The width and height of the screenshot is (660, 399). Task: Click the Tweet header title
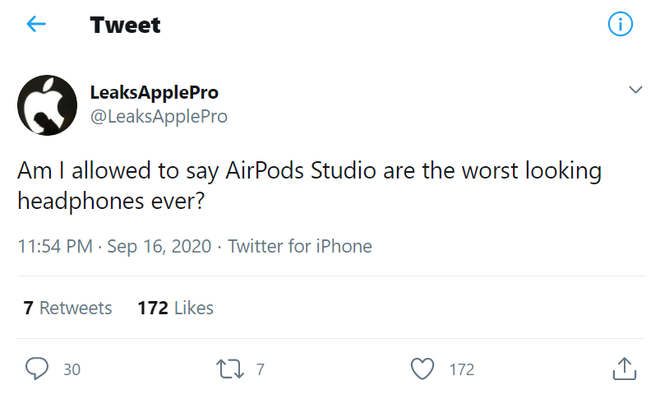(x=125, y=25)
